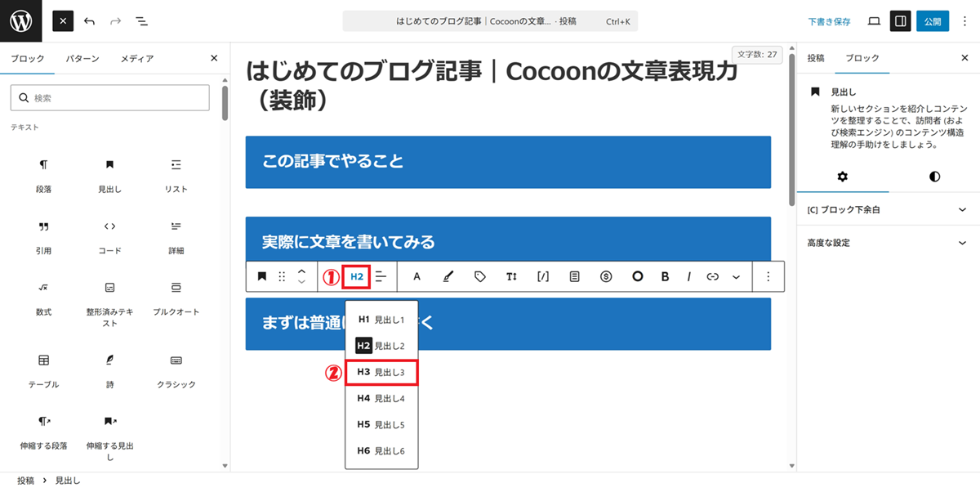Switch to the block styles half-circle tab
This screenshot has width=980, height=488.
pos(934,177)
